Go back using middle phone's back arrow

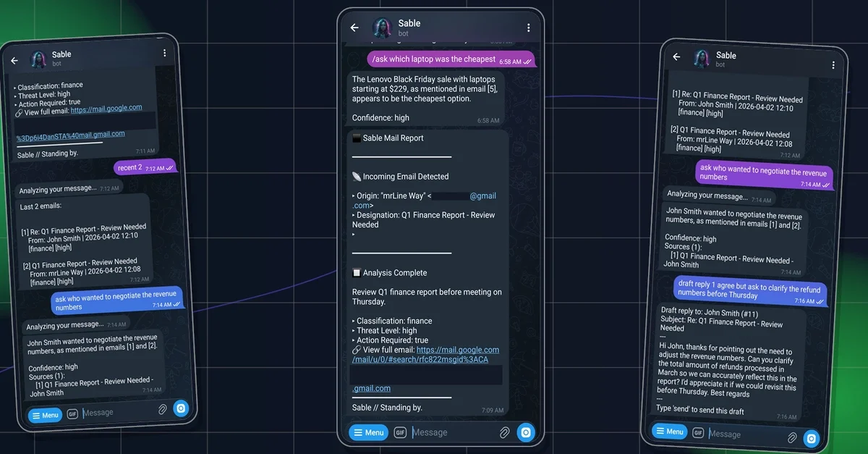tap(354, 28)
